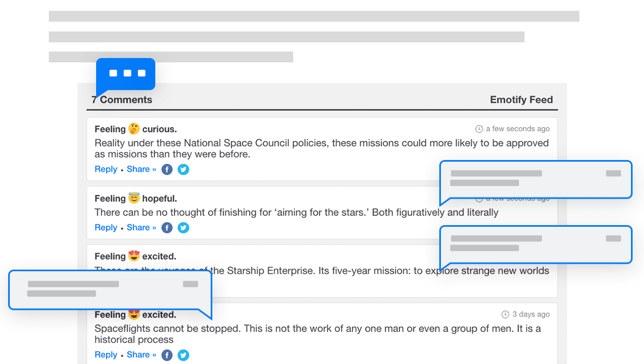Reply to the 'aiming for the stars' comment
Viewport: 644px width, 364px height.
point(106,228)
